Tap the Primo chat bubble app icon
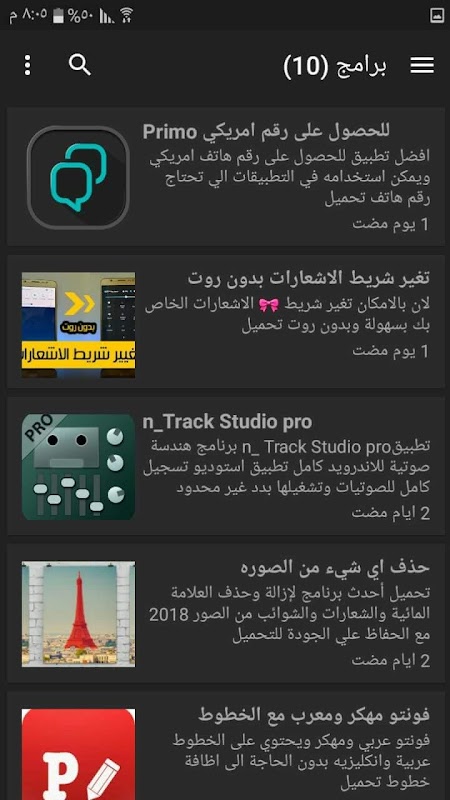The height and width of the screenshot is (800, 450). [x=78, y=177]
